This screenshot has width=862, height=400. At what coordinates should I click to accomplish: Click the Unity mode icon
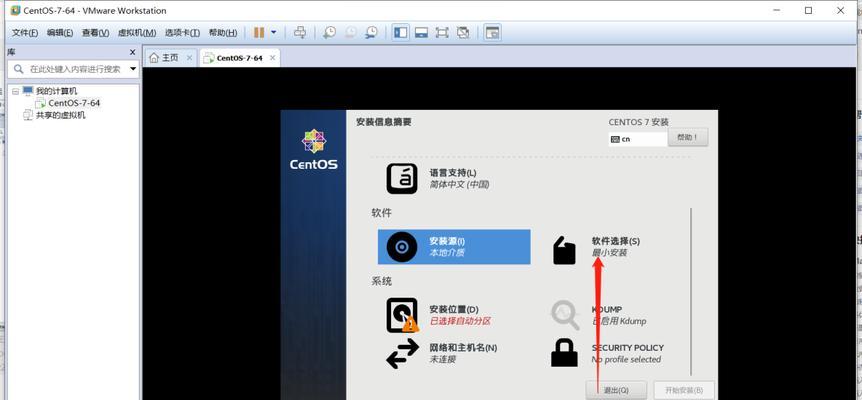coord(463,33)
